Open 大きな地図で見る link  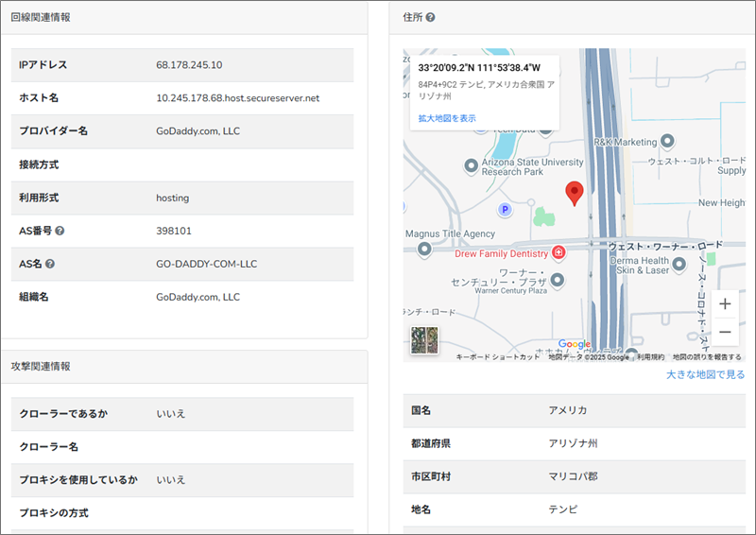pos(705,374)
